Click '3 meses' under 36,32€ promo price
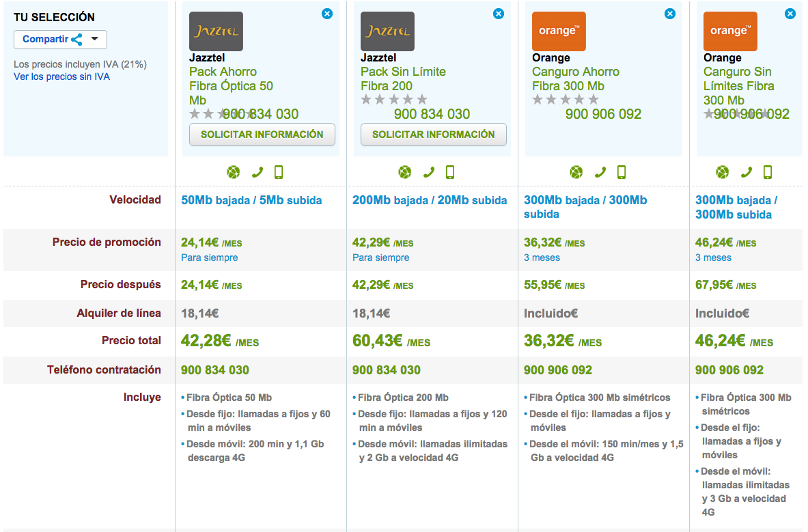 click(x=542, y=257)
